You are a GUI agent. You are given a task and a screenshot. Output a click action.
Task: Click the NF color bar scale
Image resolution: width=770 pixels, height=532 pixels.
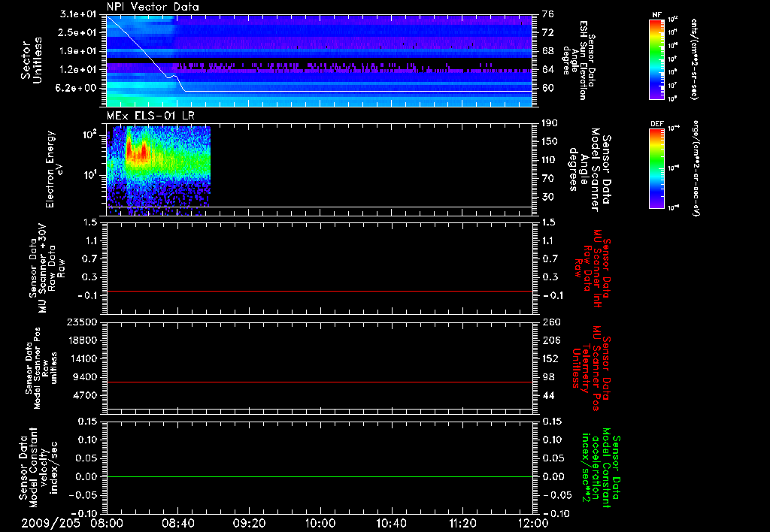tap(656, 59)
